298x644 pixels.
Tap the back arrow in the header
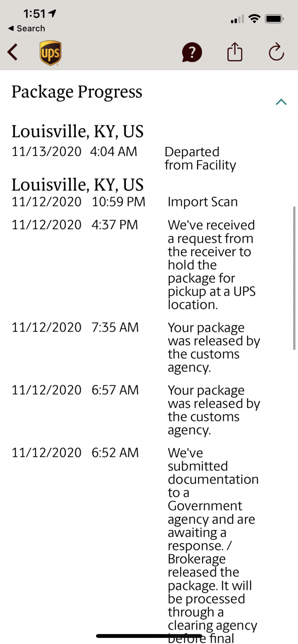(13, 52)
